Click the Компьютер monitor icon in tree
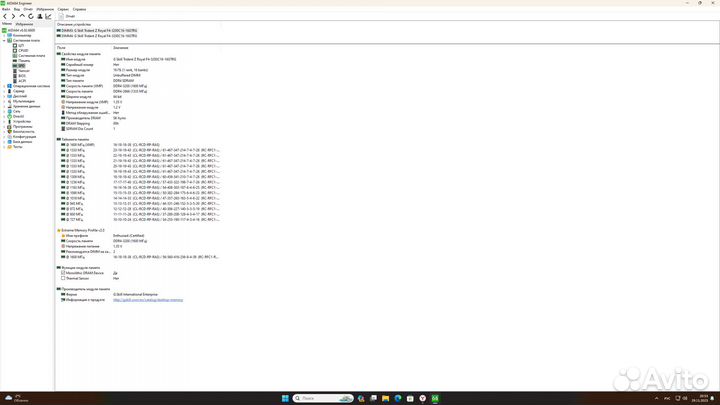 pyautogui.click(x=9, y=35)
